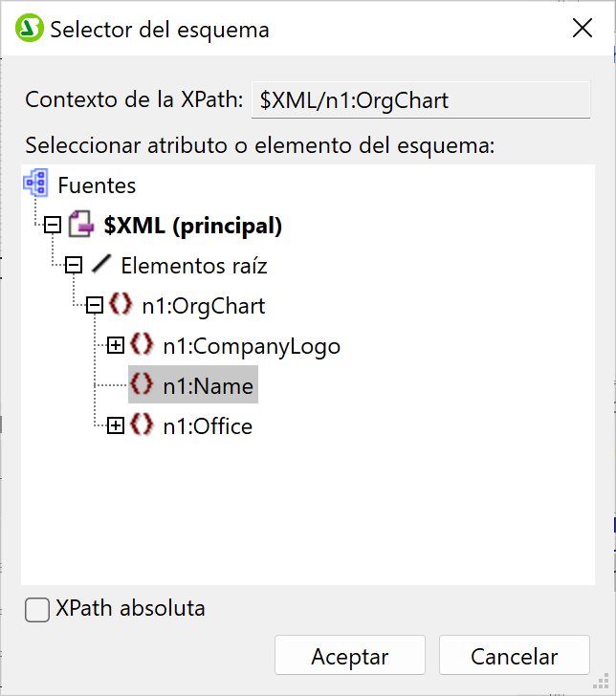The width and height of the screenshot is (616, 696).
Task: Click the n1:Office element braces icon
Action: 142,425
